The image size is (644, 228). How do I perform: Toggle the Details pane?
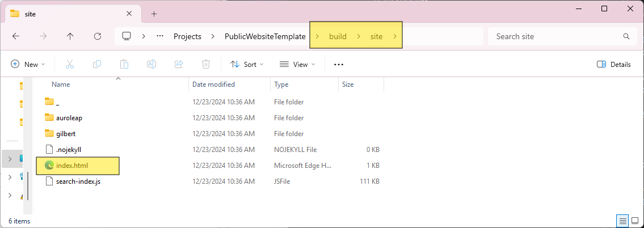613,64
